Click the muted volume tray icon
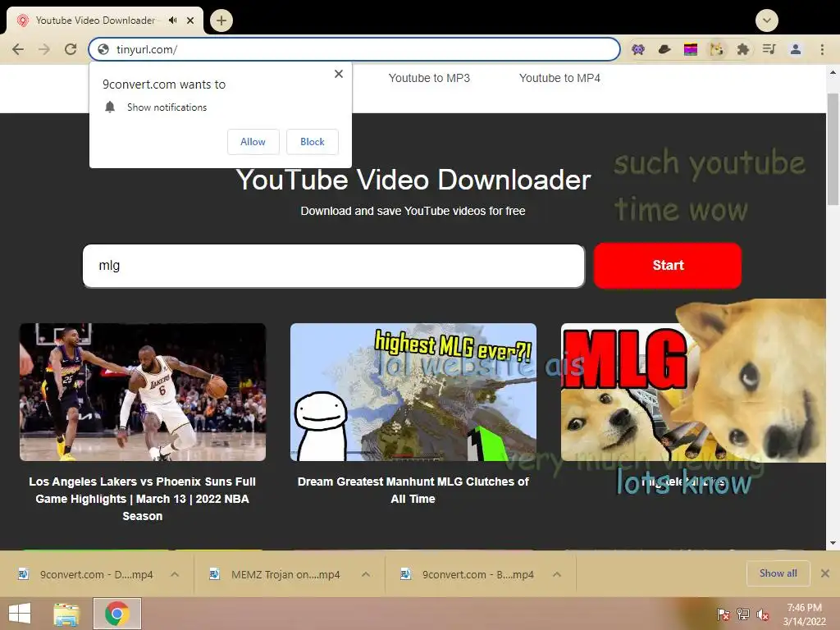Image resolution: width=840 pixels, height=630 pixels. tap(762, 614)
